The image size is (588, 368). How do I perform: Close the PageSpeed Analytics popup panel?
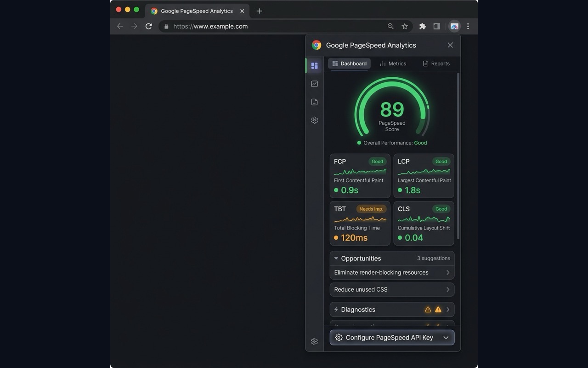450,45
